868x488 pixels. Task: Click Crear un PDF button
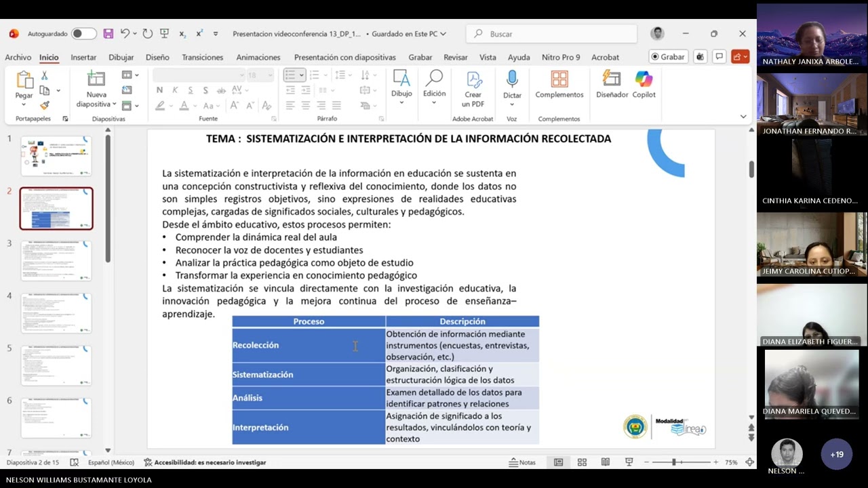tap(473, 89)
